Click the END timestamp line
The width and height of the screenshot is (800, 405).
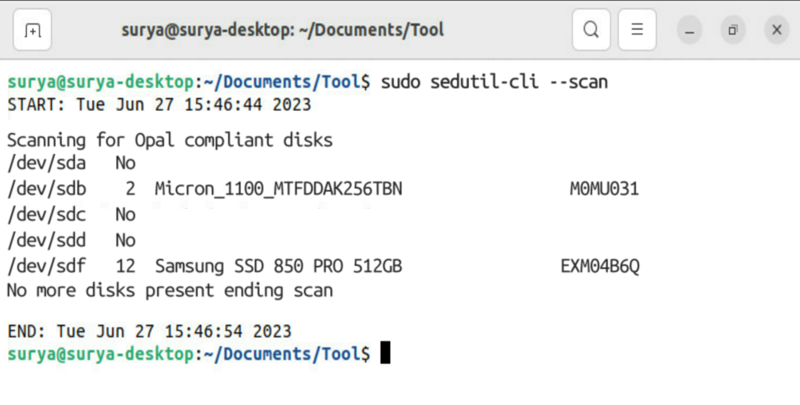(149, 331)
